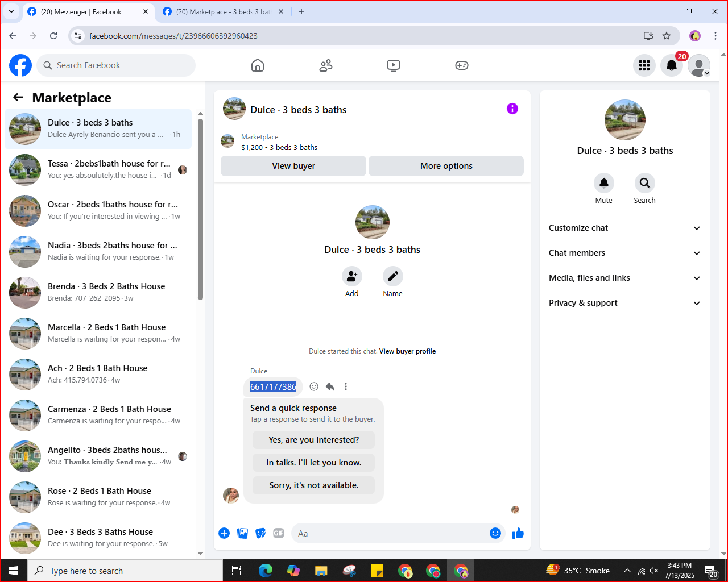
Task: Reply to the 6617177386 message
Action: (330, 386)
